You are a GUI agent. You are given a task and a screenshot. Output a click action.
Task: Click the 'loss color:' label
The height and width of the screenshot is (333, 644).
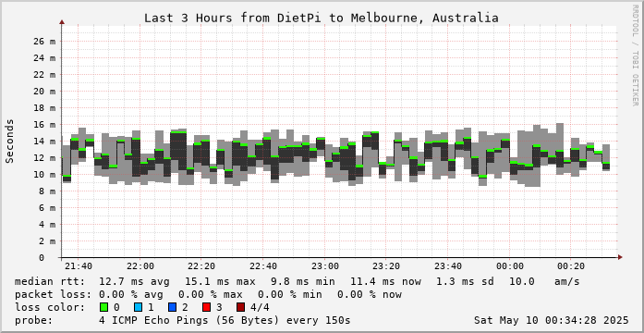[x=50, y=307]
